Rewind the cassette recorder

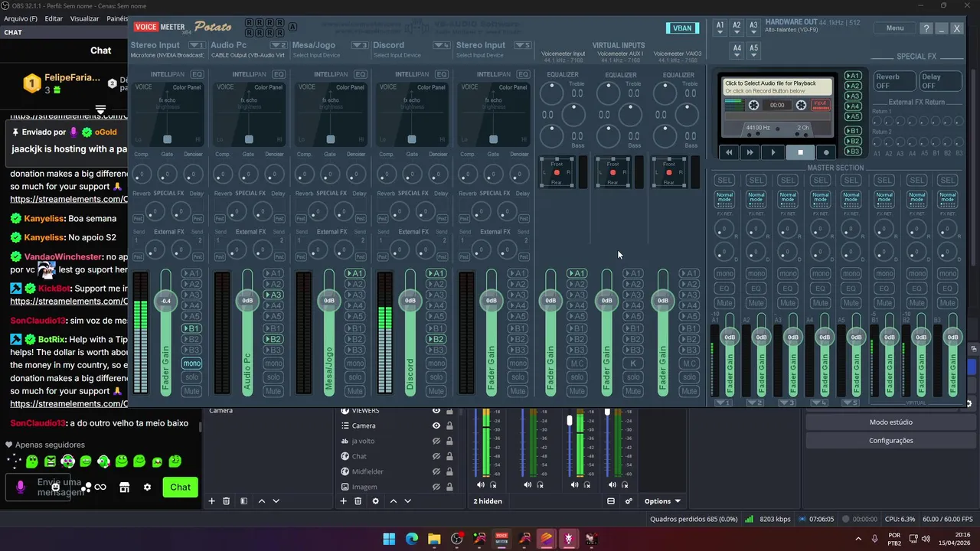pos(729,152)
